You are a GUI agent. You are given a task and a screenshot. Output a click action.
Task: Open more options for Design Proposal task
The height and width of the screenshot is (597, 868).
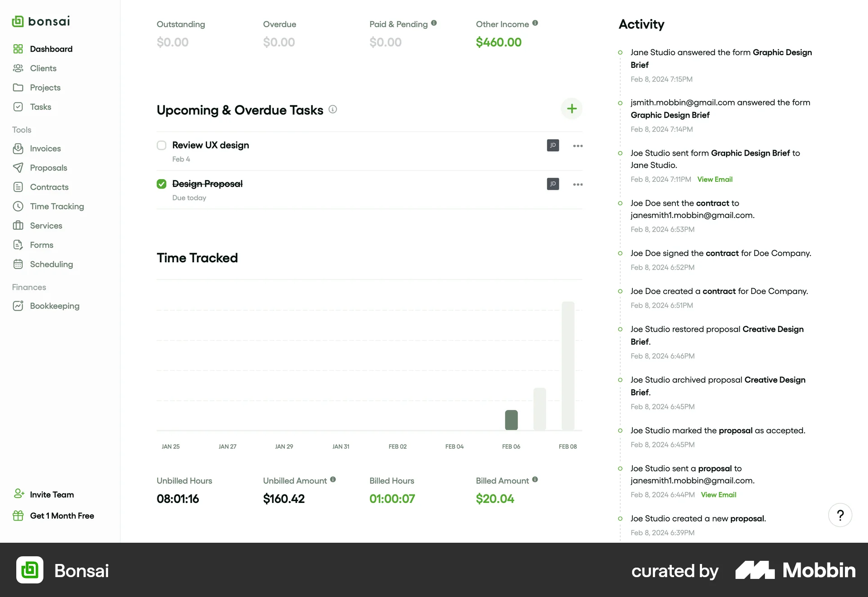pyautogui.click(x=577, y=185)
